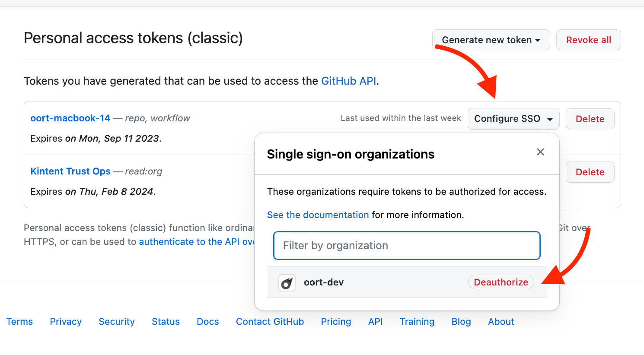This screenshot has height=355, width=644.
Task: Open Contact GitHub in the footer
Action: (270, 322)
